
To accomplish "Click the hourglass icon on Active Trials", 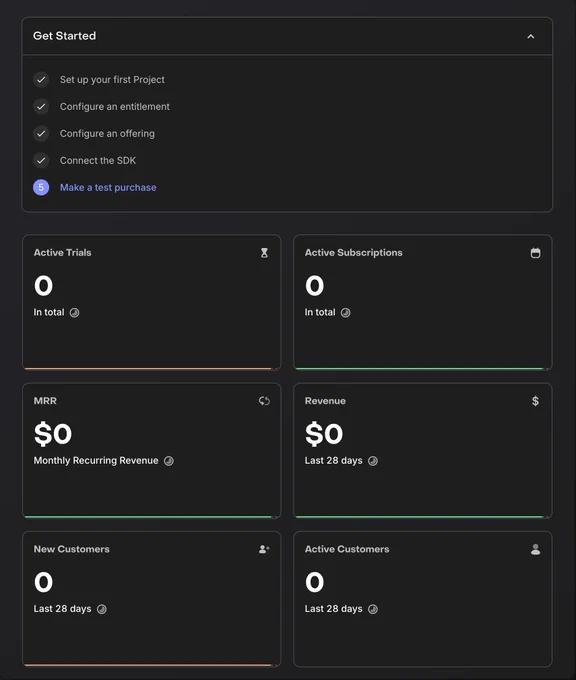I will point(264,253).
